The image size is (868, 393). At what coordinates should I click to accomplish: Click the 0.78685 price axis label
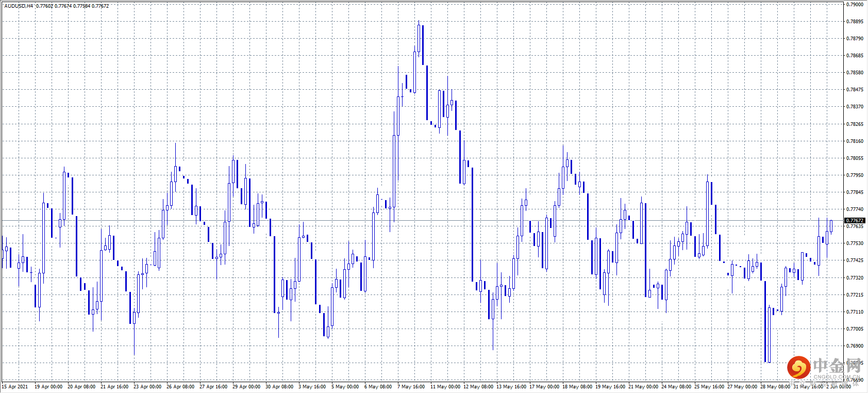click(855, 56)
